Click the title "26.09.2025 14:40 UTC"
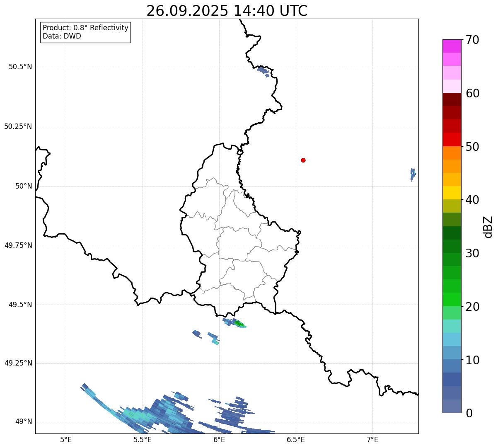The height and width of the screenshot is (448, 498). coord(227,10)
